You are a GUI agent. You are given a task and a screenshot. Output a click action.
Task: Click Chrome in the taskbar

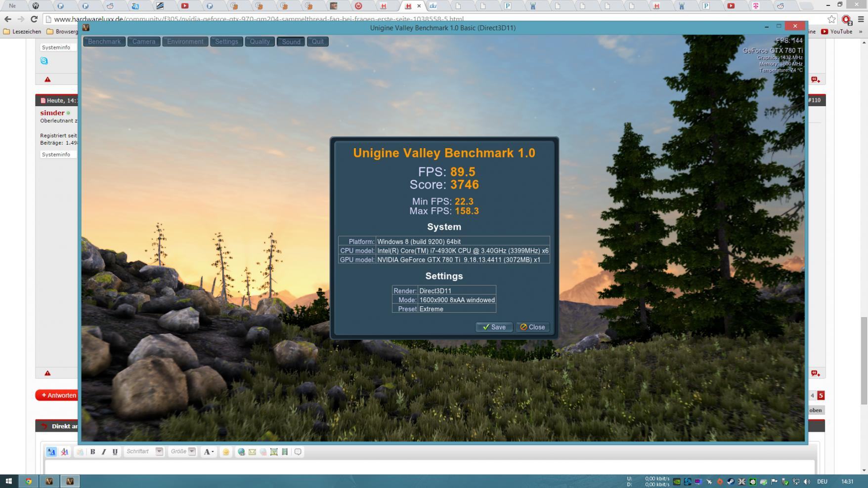(x=29, y=481)
